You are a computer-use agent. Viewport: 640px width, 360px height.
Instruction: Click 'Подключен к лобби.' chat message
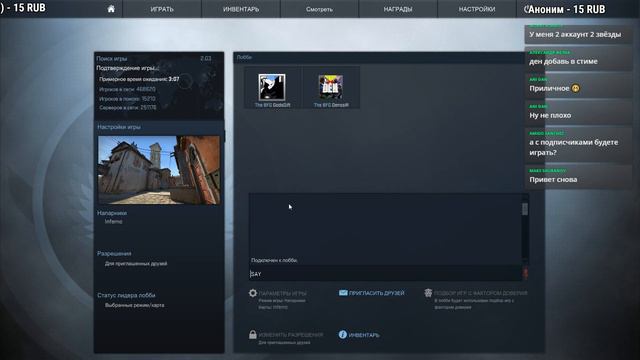click(x=274, y=260)
